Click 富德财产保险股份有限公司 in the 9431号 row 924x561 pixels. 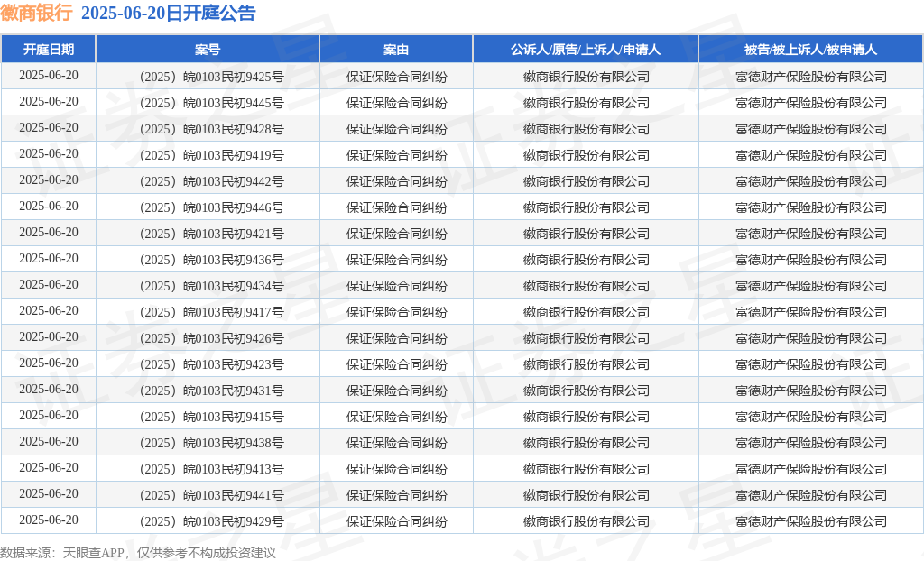click(x=811, y=391)
